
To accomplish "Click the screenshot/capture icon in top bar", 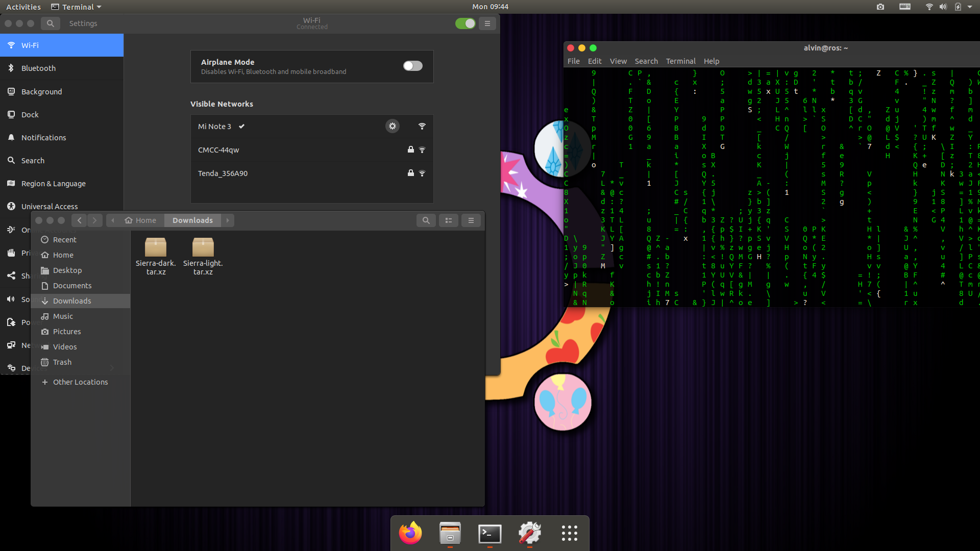I will (880, 7).
